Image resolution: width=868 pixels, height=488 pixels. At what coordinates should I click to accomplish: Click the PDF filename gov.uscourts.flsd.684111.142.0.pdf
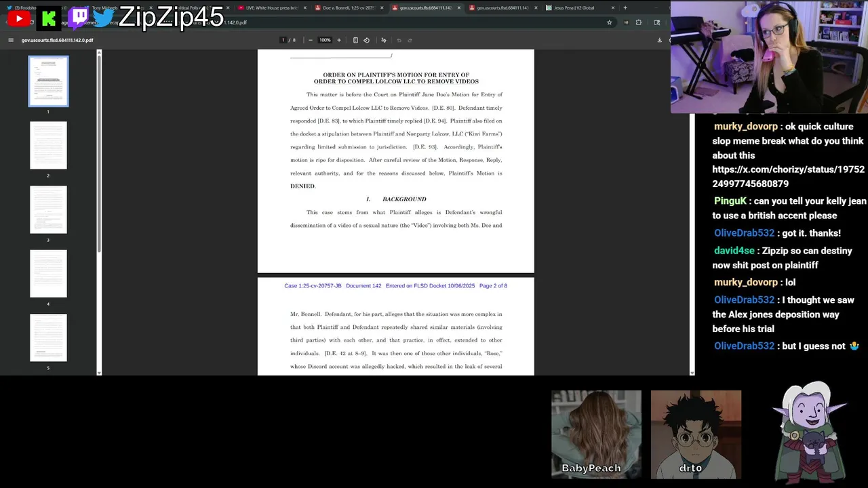point(57,40)
